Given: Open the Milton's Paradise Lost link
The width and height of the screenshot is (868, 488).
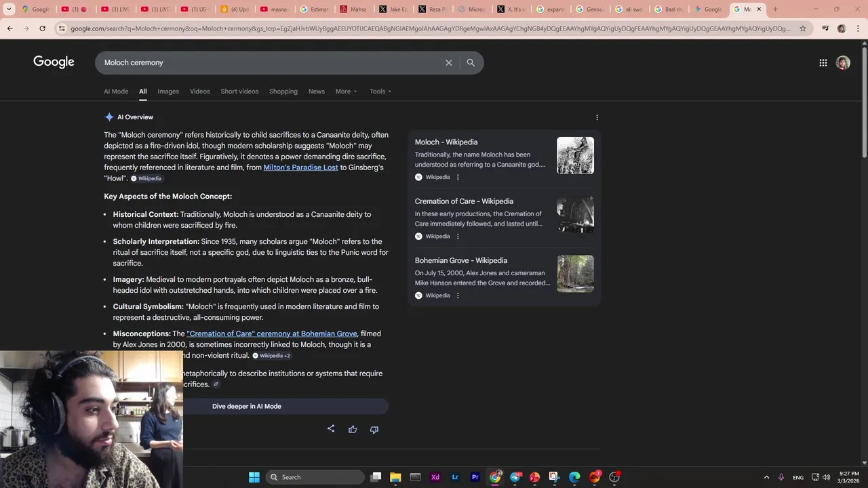Looking at the screenshot, I should (x=300, y=167).
